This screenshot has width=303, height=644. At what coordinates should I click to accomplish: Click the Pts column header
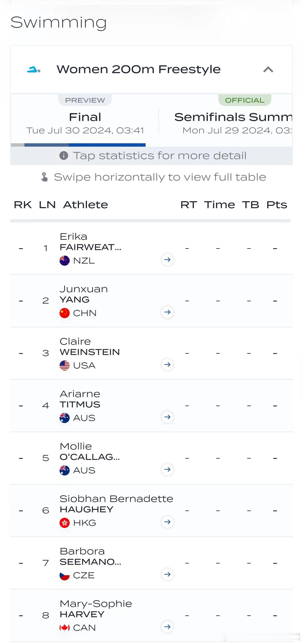pos(276,205)
